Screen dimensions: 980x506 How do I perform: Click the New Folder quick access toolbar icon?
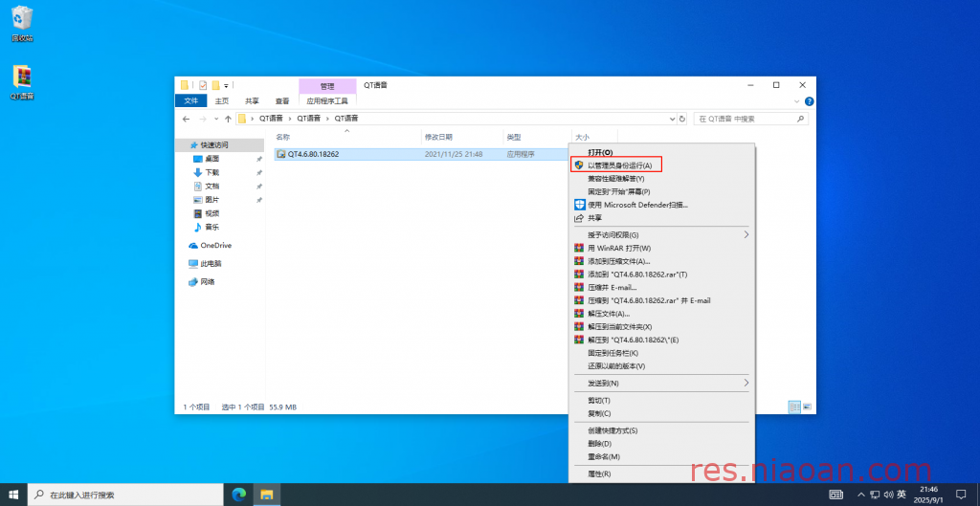pos(215,85)
